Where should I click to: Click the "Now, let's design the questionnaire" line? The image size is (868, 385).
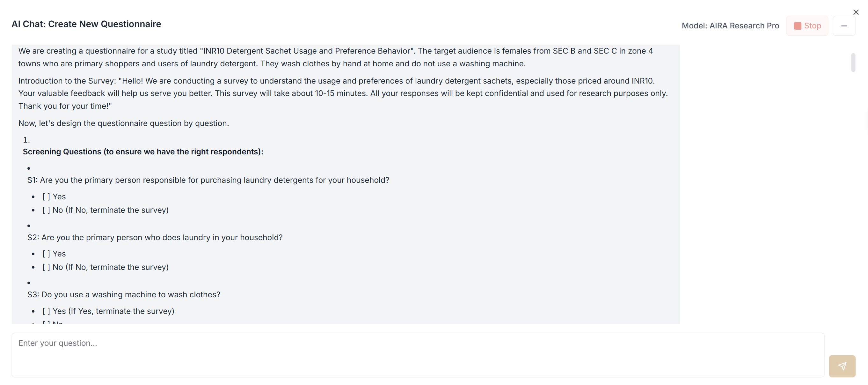point(123,123)
